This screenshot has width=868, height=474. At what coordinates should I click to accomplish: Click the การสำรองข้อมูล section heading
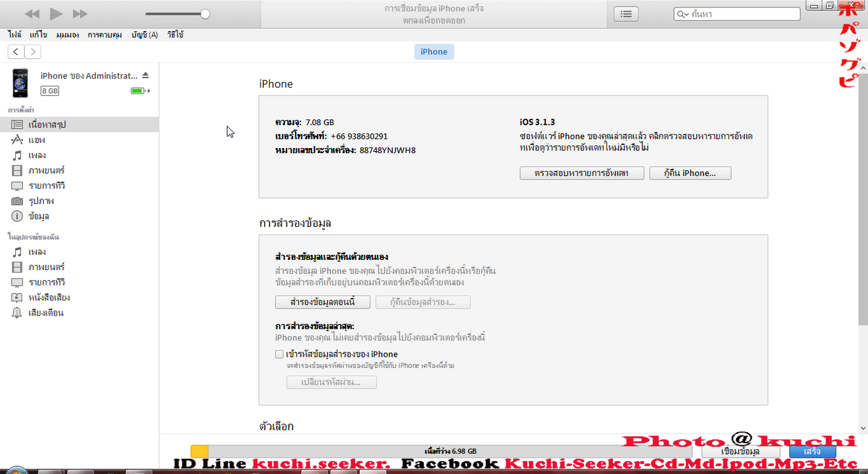[x=295, y=223]
